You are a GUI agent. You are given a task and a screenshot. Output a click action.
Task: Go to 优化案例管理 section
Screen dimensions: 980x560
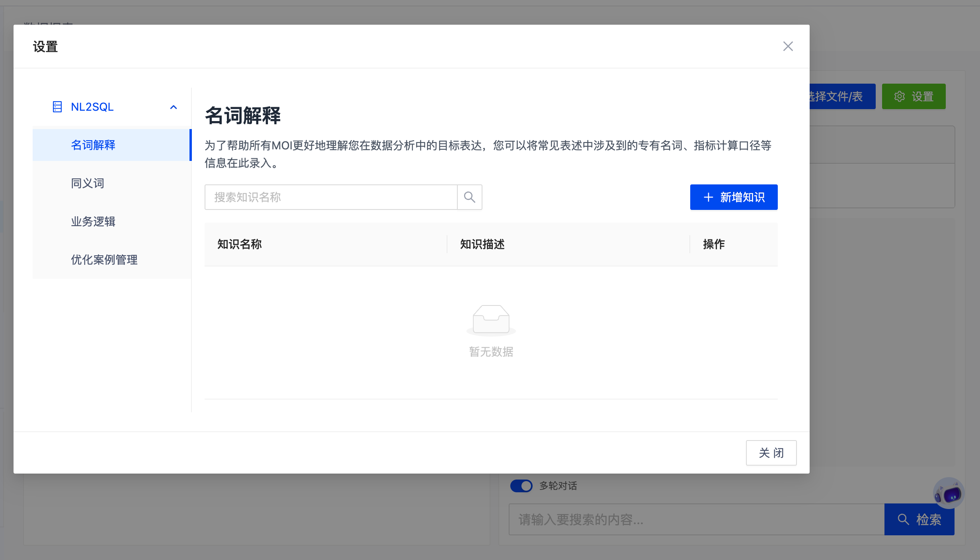coord(104,260)
